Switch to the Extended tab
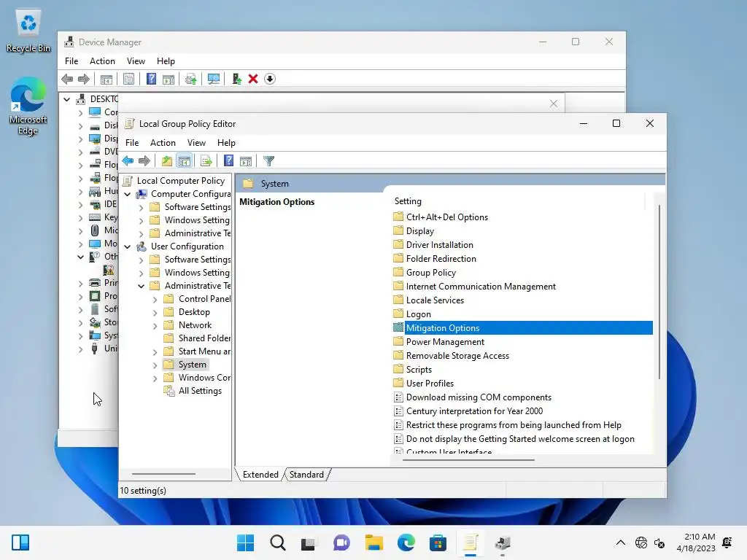 (x=260, y=475)
